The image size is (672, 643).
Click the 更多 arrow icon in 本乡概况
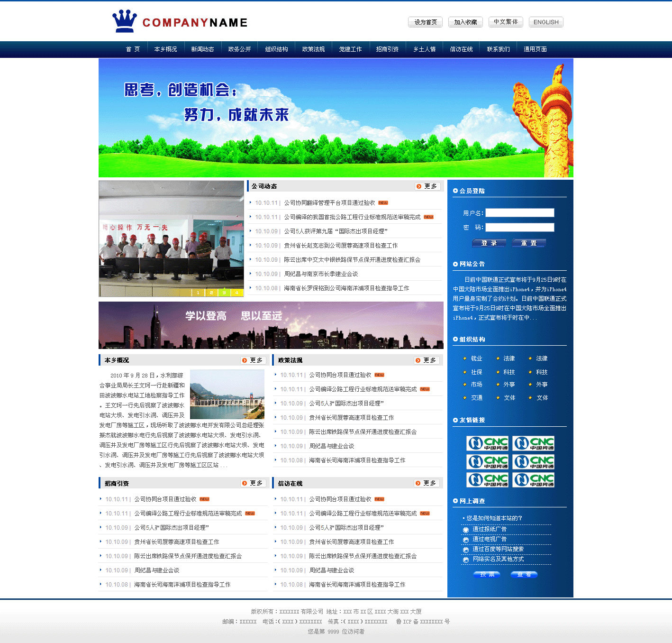click(x=245, y=360)
